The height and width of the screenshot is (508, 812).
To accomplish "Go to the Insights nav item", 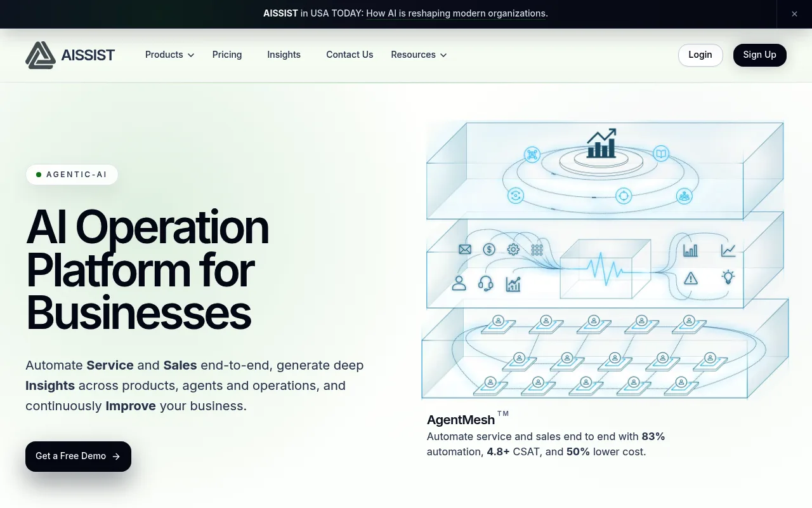I will coord(284,55).
